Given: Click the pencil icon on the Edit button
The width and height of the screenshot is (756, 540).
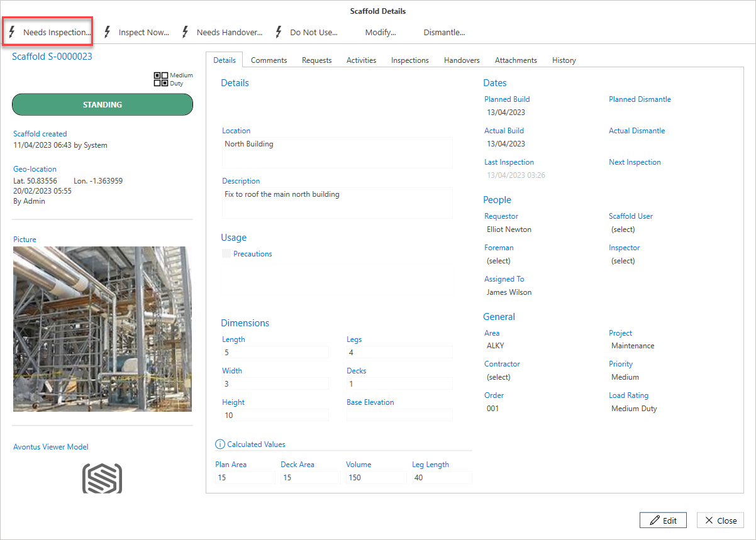Looking at the screenshot, I should (655, 521).
